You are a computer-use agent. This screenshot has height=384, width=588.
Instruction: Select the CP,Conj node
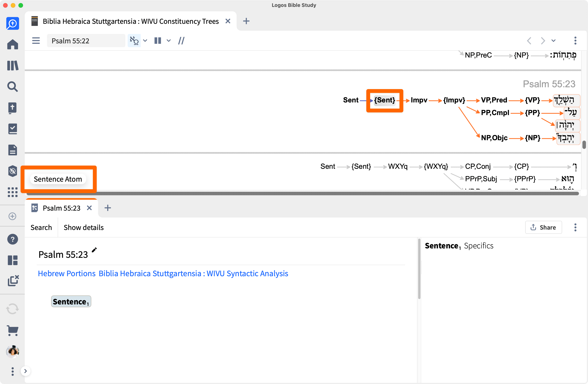pos(478,166)
